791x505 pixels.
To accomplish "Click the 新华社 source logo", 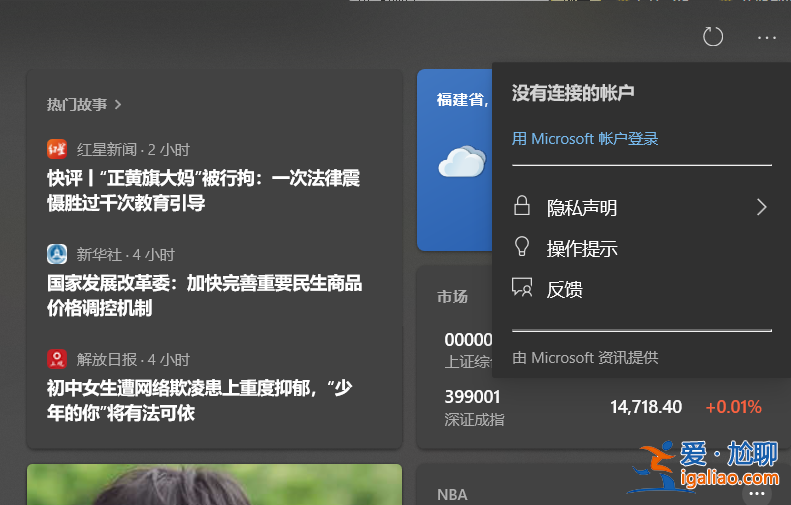I will pyautogui.click(x=57, y=254).
